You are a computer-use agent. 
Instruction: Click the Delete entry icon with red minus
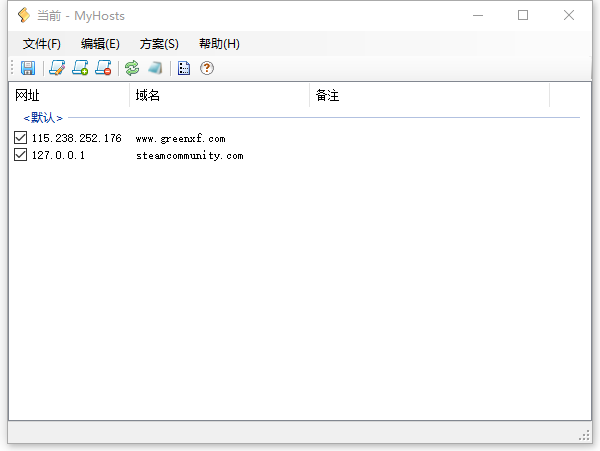pyautogui.click(x=103, y=68)
